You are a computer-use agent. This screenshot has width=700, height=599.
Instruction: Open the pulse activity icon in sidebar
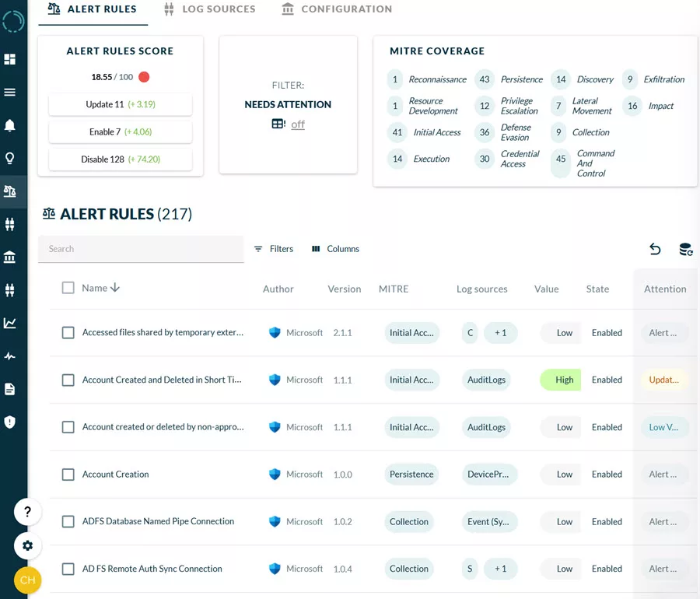point(10,356)
